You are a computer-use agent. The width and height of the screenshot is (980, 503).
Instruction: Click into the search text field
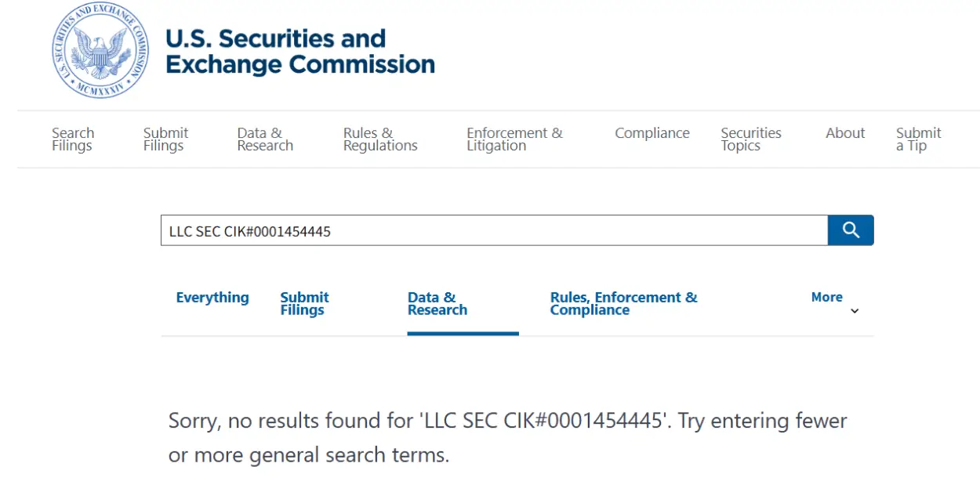tap(494, 231)
